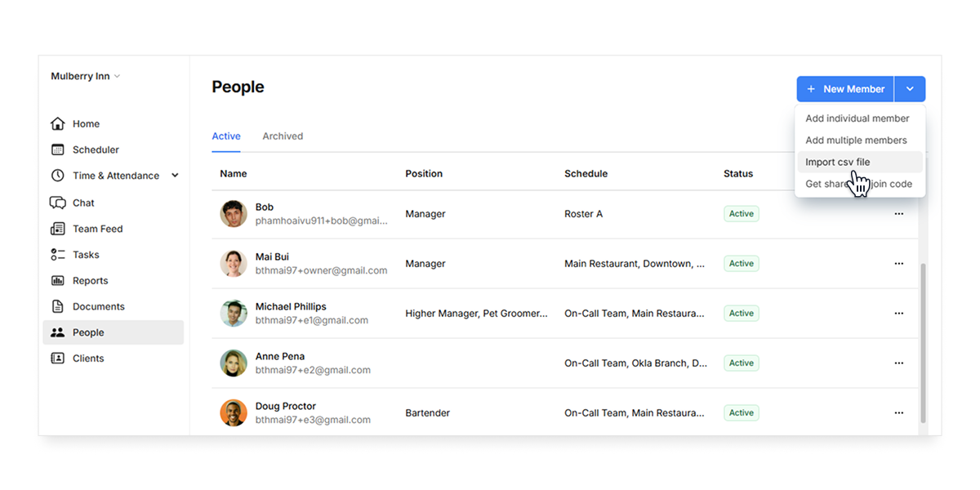Select the Documents sidebar icon
The height and width of the screenshot is (490, 980).
click(x=57, y=306)
